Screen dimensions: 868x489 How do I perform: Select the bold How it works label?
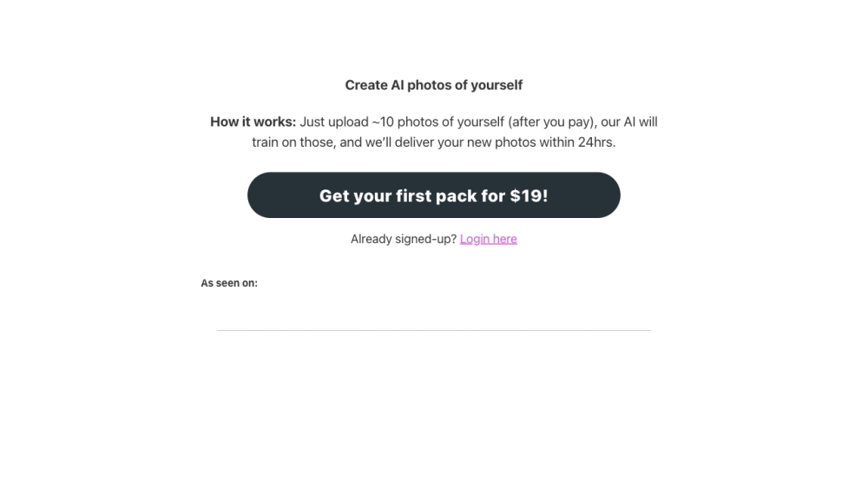point(253,122)
